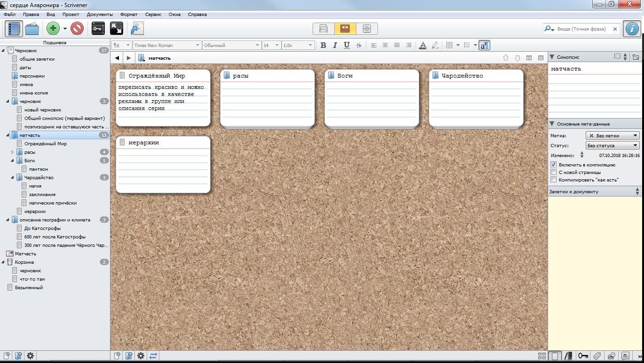Expand the 'расы' folder in binder
Screen dimensions: 644x363
(x=13, y=152)
